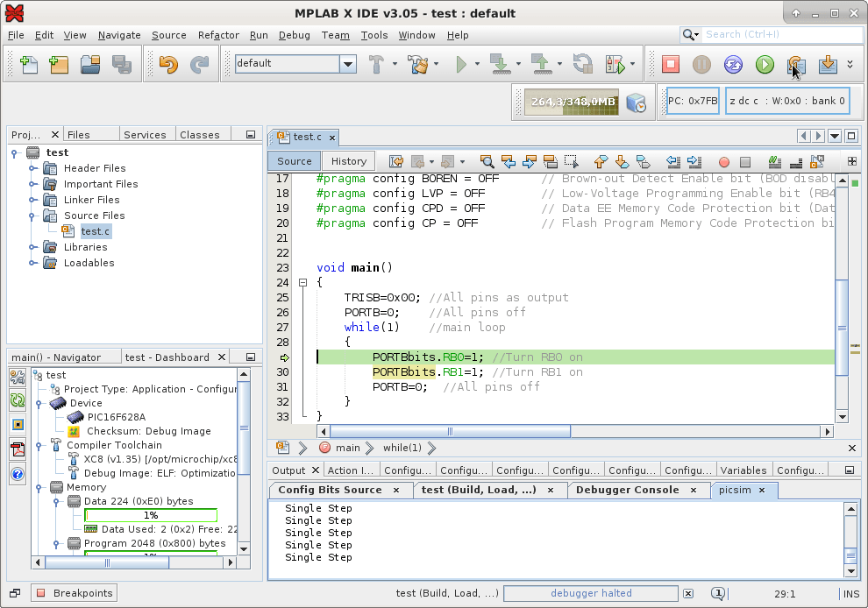Click Next Bookmark icon in editor toolbar
Image resolution: width=868 pixels, height=608 pixels.
[622, 161]
